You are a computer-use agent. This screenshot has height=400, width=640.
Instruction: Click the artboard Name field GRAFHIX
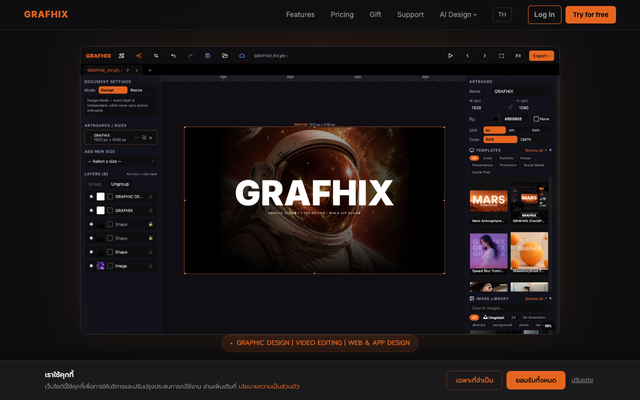[x=521, y=91]
